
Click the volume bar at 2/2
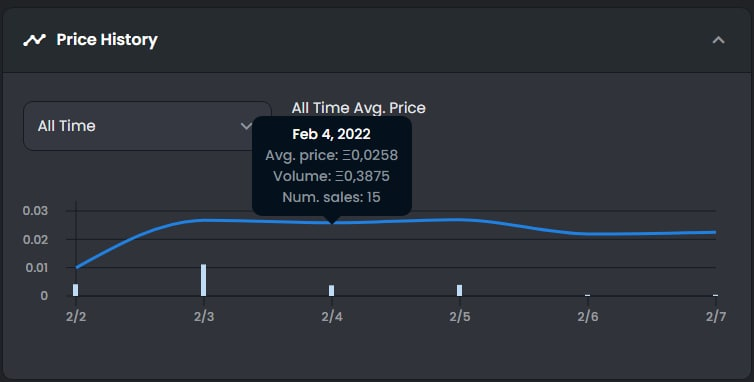pyautogui.click(x=75, y=290)
